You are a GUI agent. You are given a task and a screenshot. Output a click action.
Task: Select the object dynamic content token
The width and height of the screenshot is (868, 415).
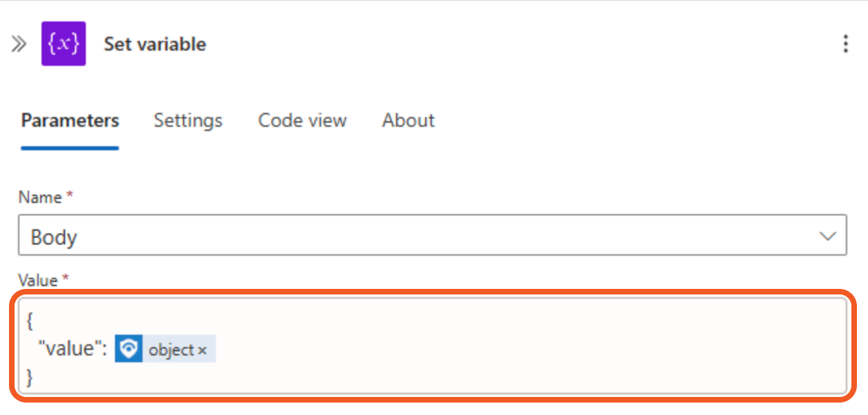click(x=171, y=350)
